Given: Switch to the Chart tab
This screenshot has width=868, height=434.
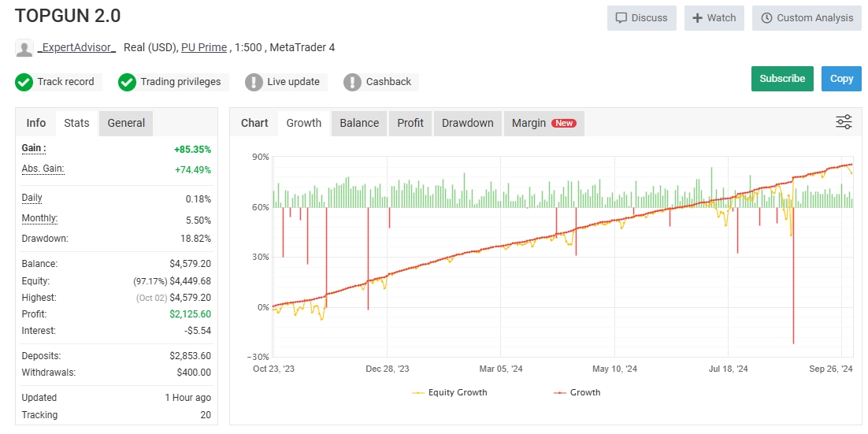Looking at the screenshot, I should pos(254,123).
